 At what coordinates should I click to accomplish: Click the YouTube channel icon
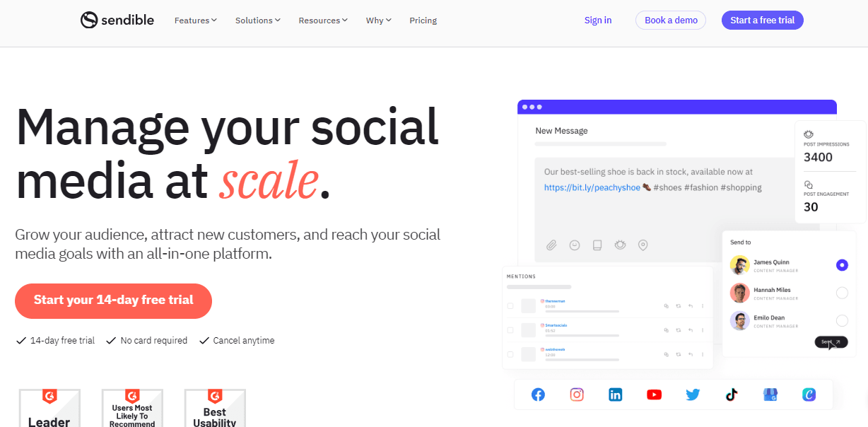coord(655,394)
